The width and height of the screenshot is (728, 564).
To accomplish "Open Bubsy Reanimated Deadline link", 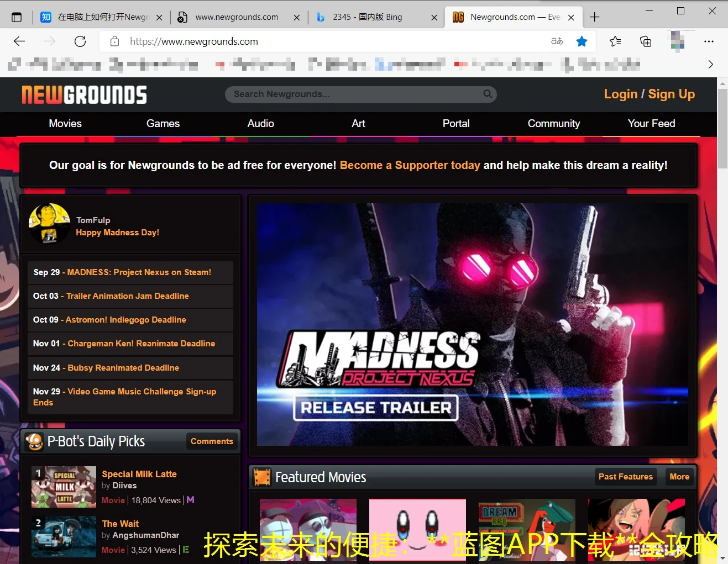I will (x=123, y=368).
